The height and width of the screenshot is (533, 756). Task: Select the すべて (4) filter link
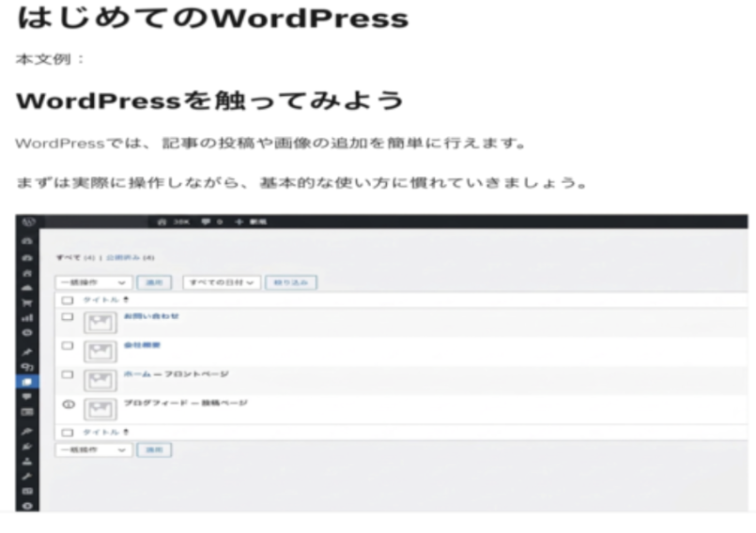pos(75,258)
